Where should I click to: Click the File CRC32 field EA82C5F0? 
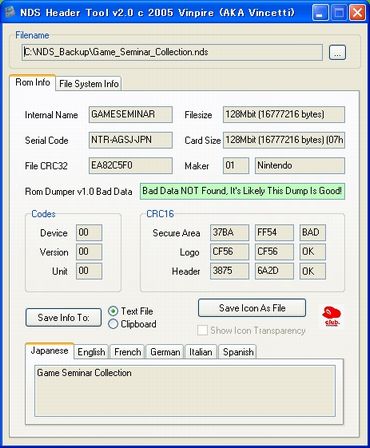pos(131,166)
